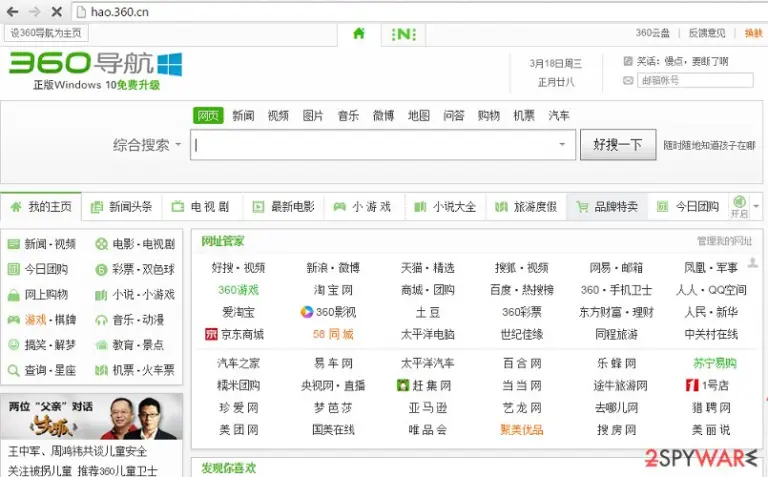Open 王中军、周鸿祎共谈儿童安全 headline
Image resolution: width=768 pixels, height=477 pixels.
77,451
